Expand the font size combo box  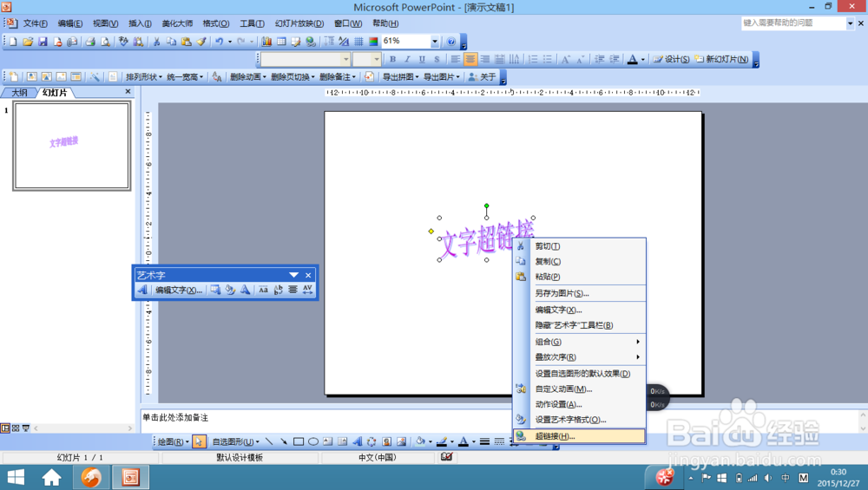click(x=377, y=59)
